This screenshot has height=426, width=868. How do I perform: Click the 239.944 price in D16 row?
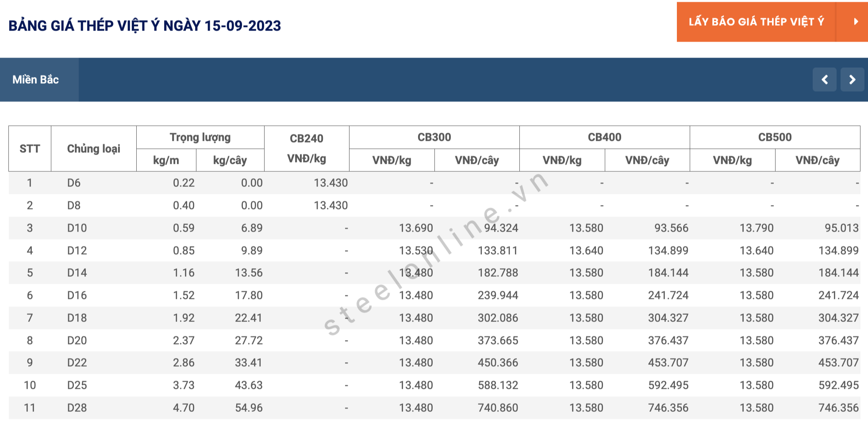[498, 295]
